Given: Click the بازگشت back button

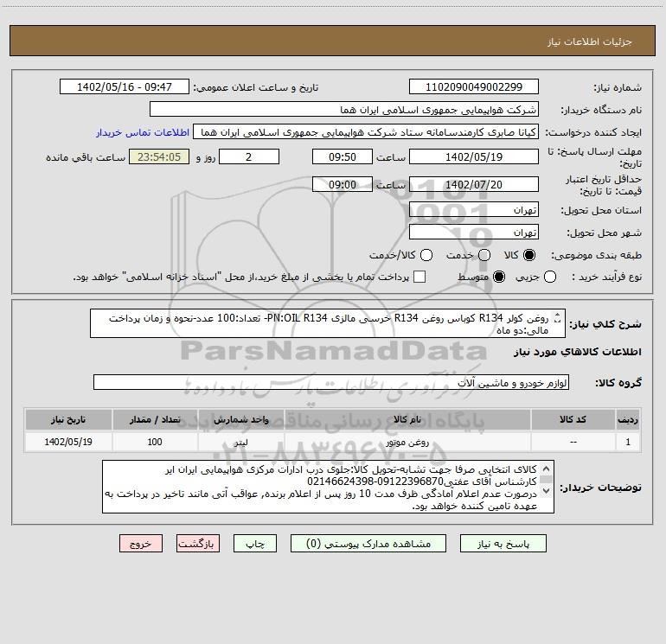Looking at the screenshot, I should pos(198,544).
